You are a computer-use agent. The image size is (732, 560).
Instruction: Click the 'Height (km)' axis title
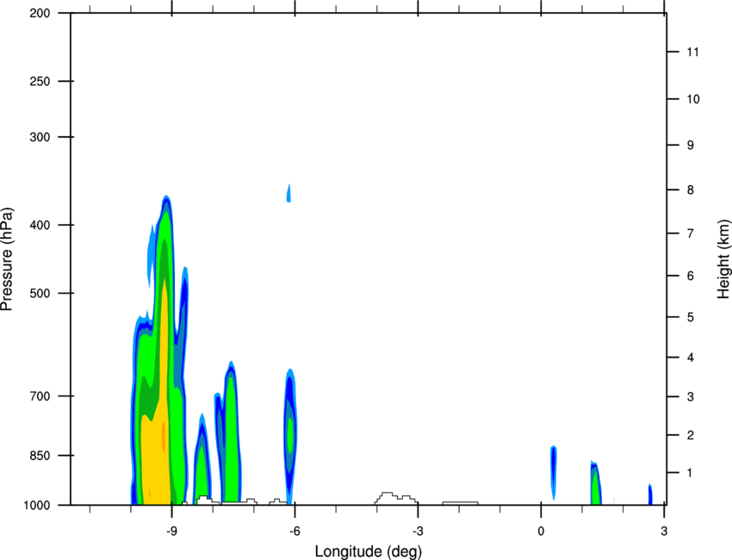tap(723, 258)
